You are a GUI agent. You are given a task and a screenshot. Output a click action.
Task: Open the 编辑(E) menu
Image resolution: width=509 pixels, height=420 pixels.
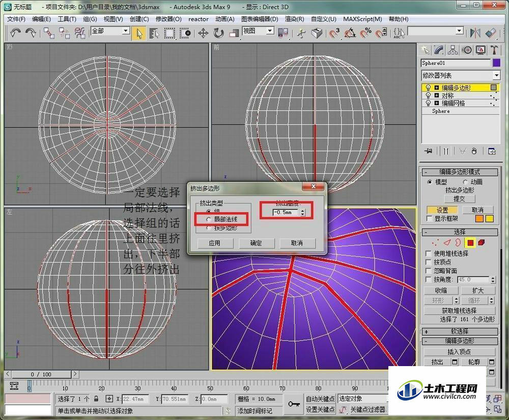[x=42, y=19]
